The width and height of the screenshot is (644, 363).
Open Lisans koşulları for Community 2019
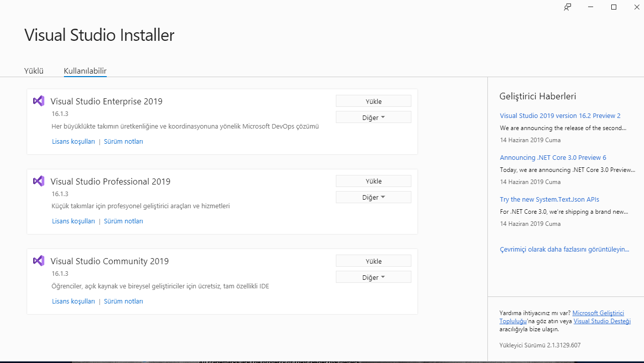point(74,301)
